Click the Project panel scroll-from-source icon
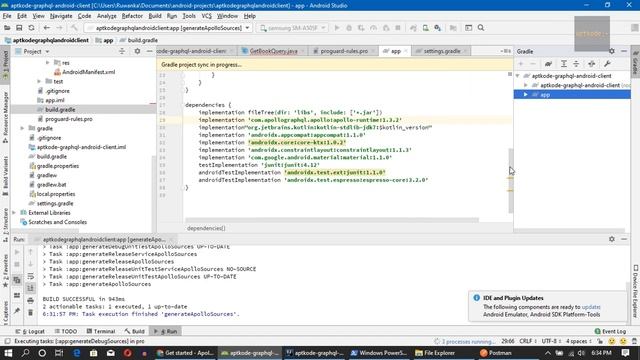This screenshot has height=360, width=640. (x=122, y=51)
